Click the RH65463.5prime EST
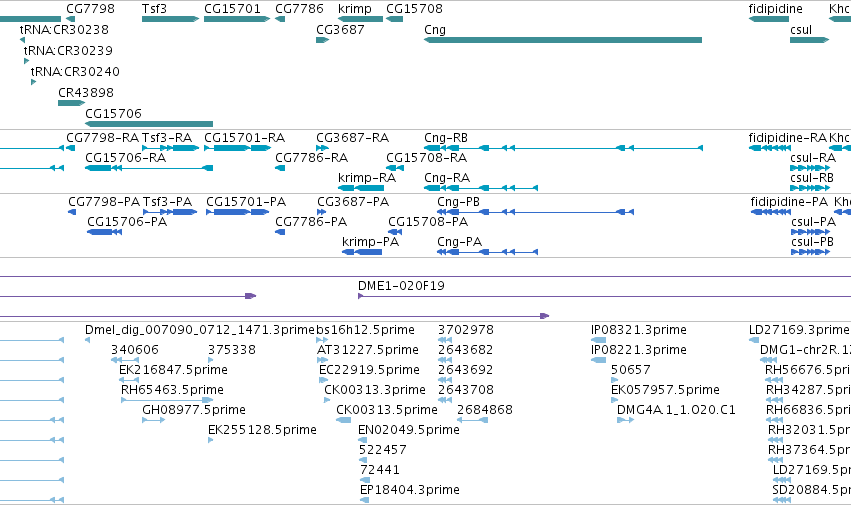 (x=167, y=400)
